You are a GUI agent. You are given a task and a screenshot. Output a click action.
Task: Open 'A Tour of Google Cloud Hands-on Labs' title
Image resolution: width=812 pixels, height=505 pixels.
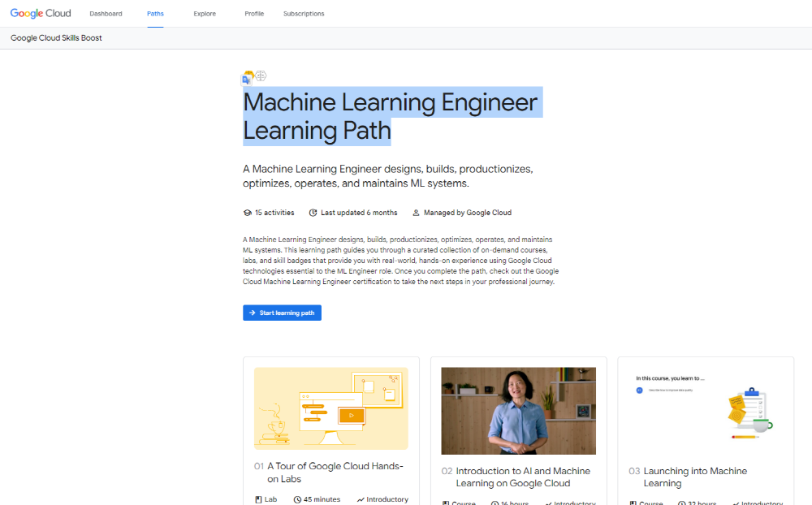click(335, 473)
